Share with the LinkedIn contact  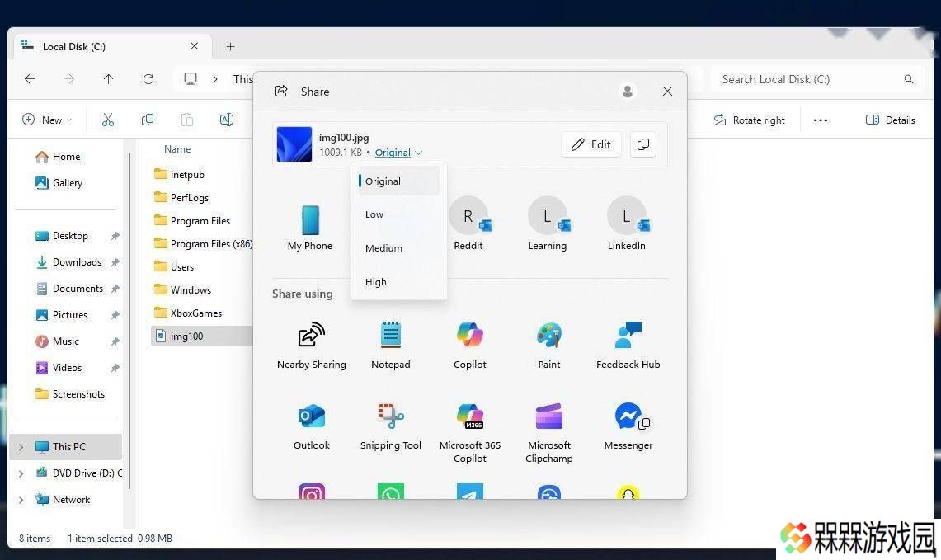coord(627,224)
